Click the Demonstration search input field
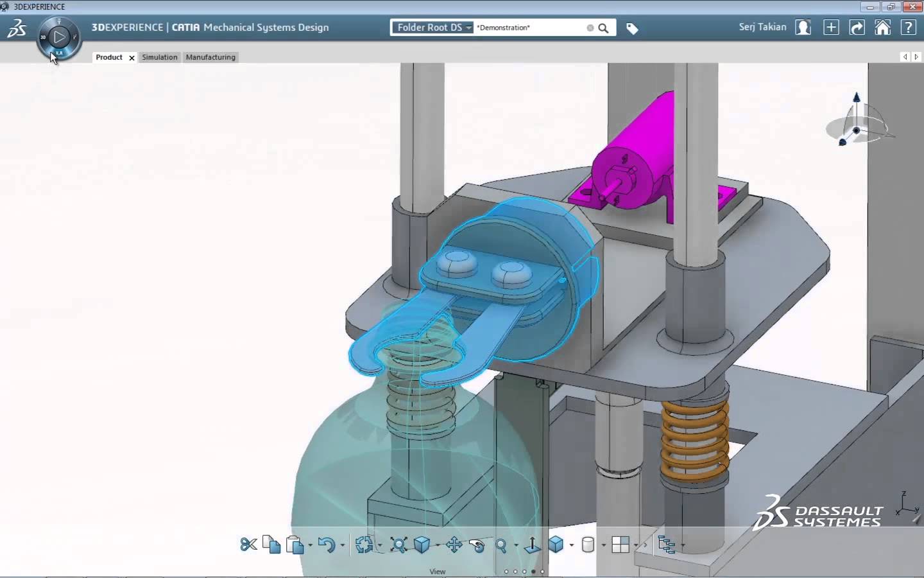This screenshot has height=578, width=924. coord(529,28)
